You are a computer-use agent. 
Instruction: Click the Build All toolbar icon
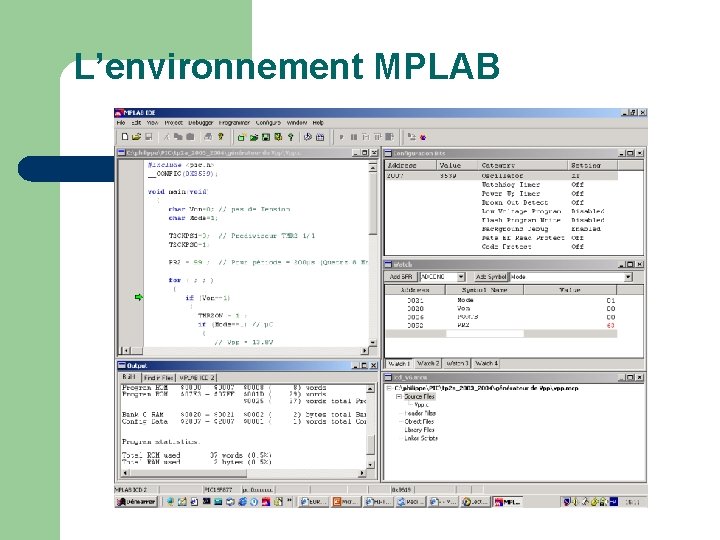[x=320, y=137]
